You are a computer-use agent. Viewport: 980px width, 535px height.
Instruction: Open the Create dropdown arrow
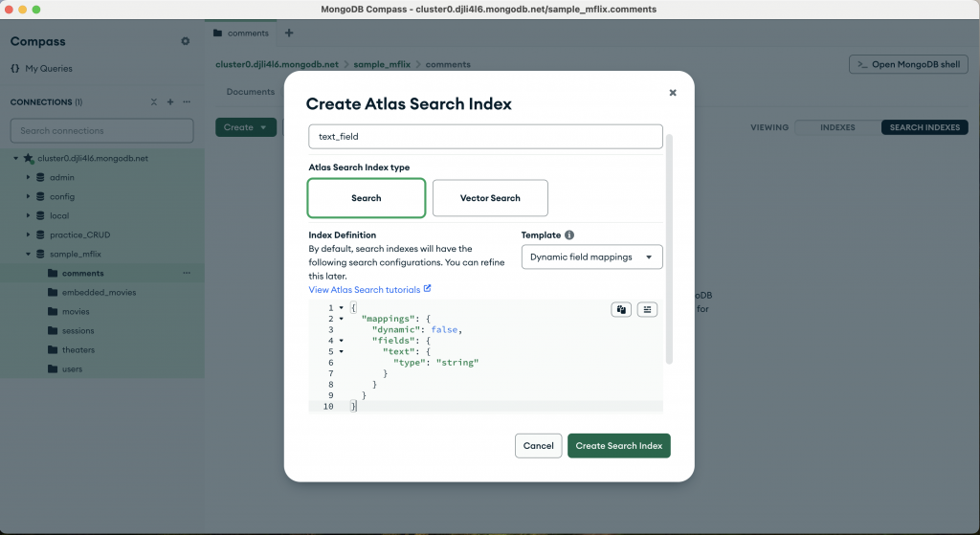(x=263, y=127)
